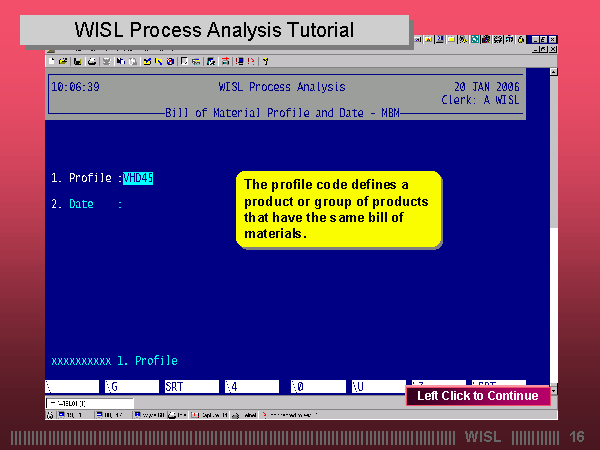The height and width of the screenshot is (450, 600).
Task: Click the '1. Profile' field label
Action: tap(81, 178)
